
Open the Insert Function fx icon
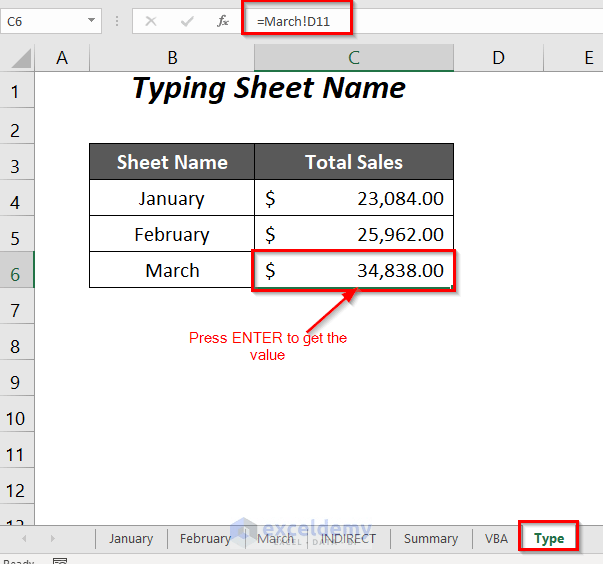tap(223, 21)
